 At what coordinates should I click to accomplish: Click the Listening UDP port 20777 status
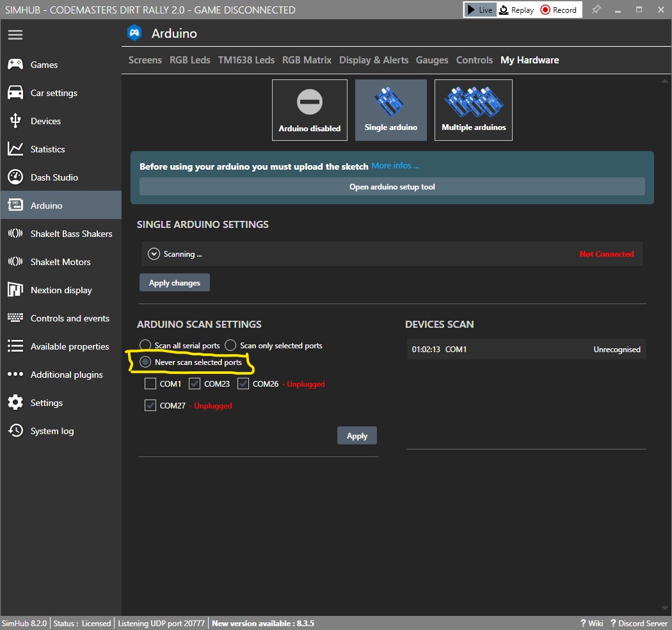point(161,623)
